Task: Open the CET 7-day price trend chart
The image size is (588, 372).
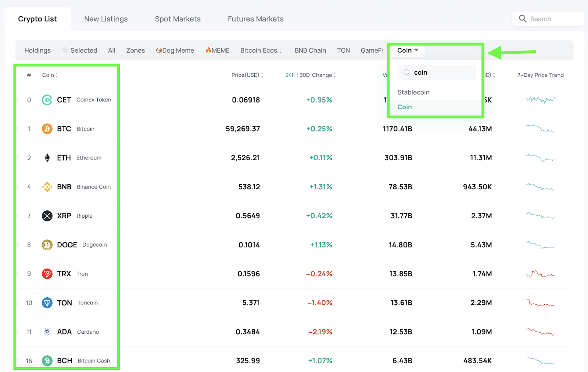Action: pyautogui.click(x=540, y=100)
